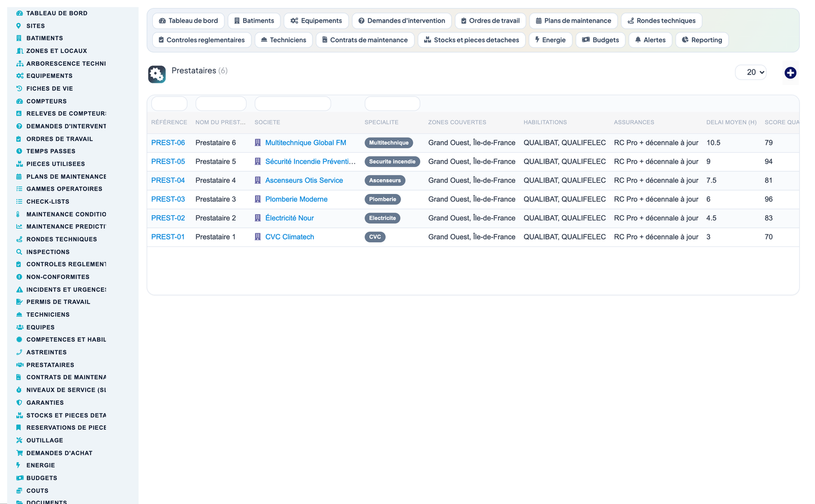
Task: Go to Garanties in the sidebar
Action: (x=45, y=403)
